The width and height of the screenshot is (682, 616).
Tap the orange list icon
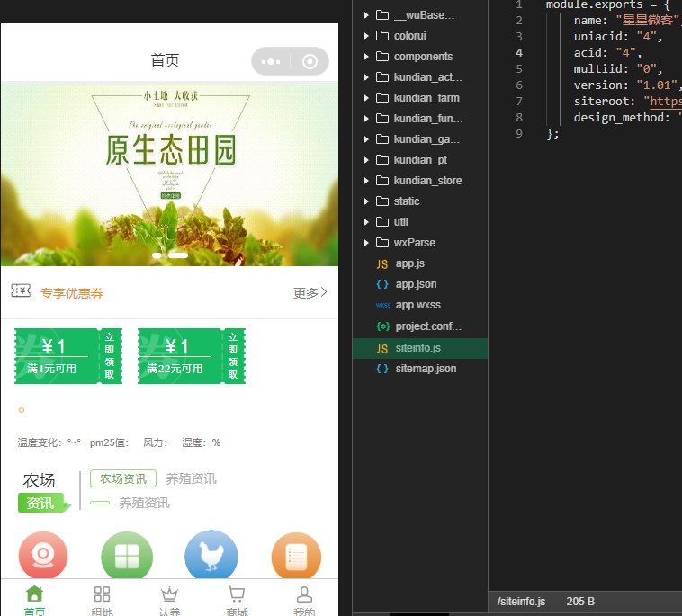click(296, 556)
